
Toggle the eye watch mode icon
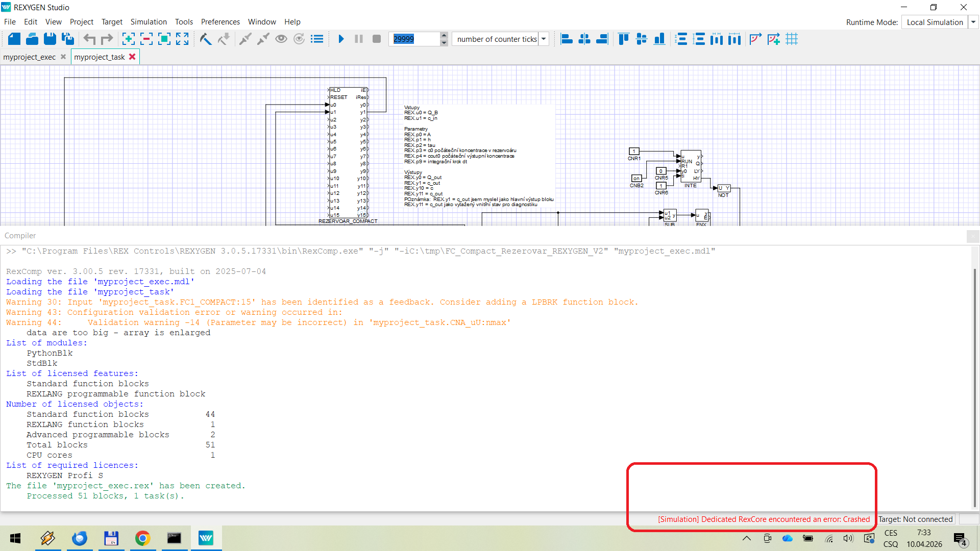point(281,39)
